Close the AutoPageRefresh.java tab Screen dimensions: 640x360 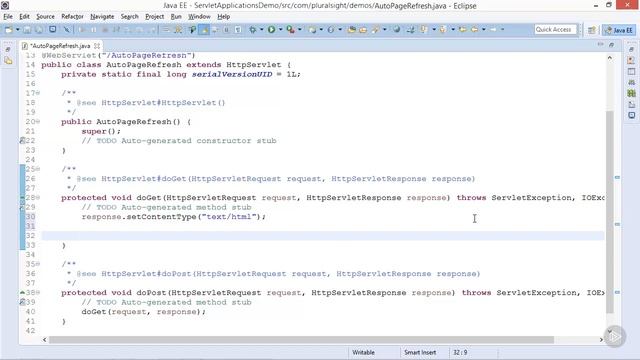pos(97,46)
